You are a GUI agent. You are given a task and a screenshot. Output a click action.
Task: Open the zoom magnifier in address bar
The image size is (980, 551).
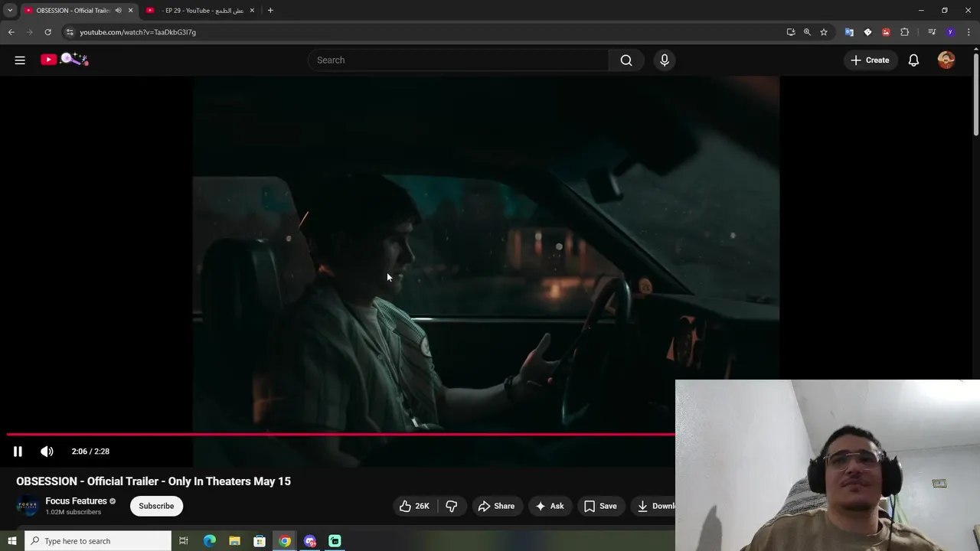[x=807, y=32]
